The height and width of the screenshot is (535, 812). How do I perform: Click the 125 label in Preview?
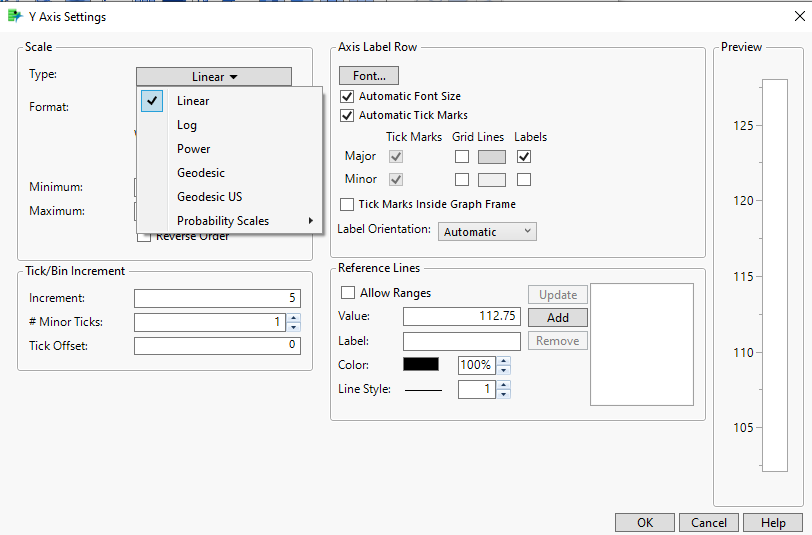pos(743,125)
